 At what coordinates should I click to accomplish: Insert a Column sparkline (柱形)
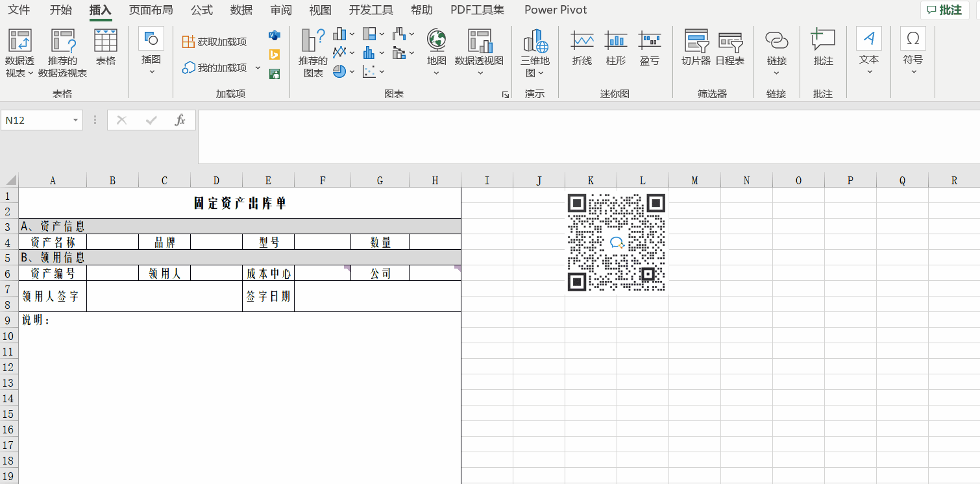coord(616,47)
